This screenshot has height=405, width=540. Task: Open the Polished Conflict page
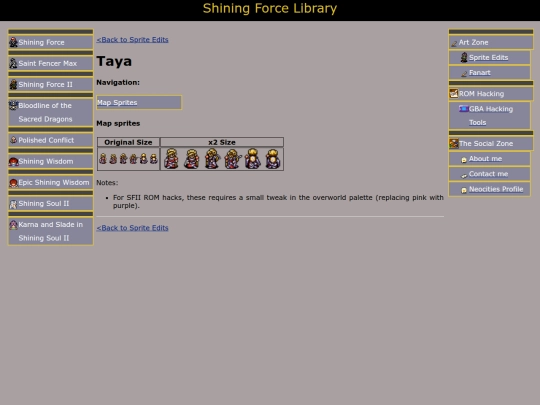tap(50, 140)
